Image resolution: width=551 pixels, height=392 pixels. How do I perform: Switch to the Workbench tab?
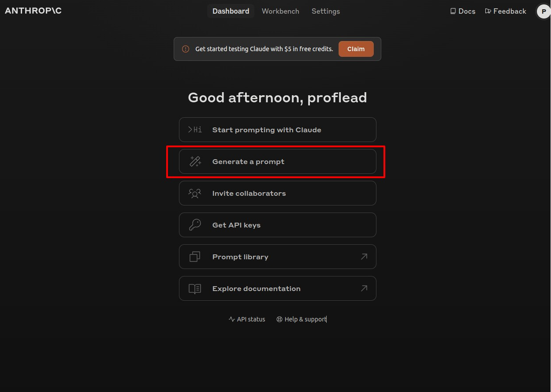pyautogui.click(x=280, y=11)
